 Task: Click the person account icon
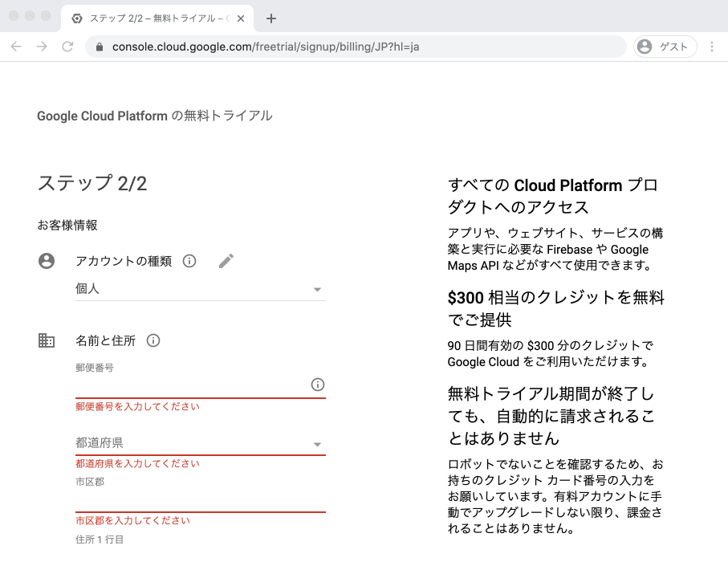[47, 261]
